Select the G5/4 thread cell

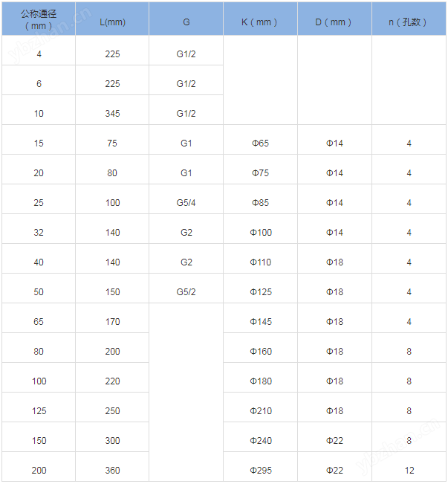click(x=186, y=202)
